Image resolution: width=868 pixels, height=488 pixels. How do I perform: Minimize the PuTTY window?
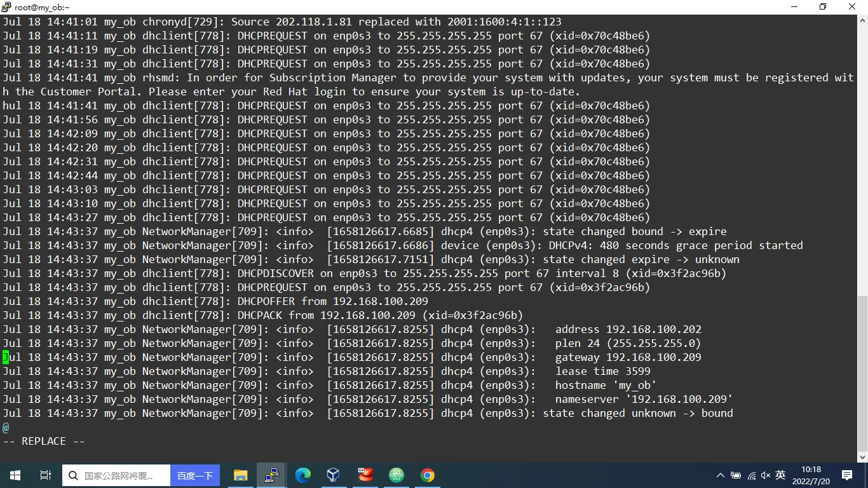794,7
